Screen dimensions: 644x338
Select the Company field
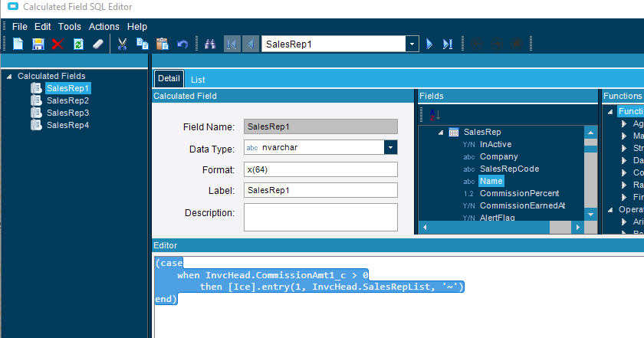click(498, 157)
